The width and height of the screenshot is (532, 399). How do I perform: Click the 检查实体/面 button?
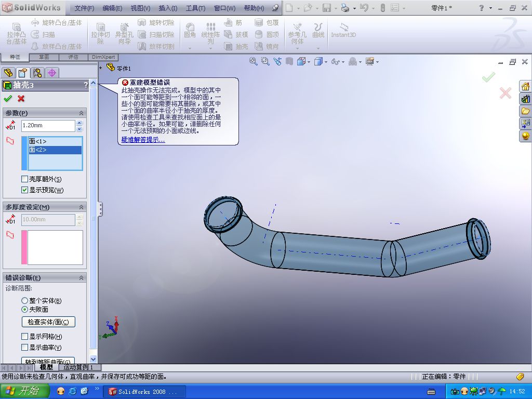click(48, 322)
